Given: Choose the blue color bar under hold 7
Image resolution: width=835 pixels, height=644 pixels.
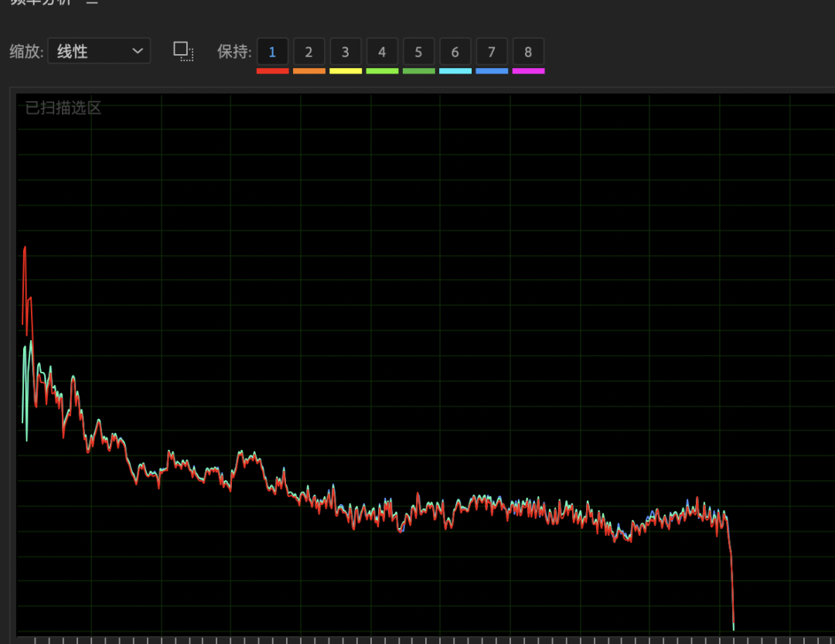Looking at the screenshot, I should [492, 71].
